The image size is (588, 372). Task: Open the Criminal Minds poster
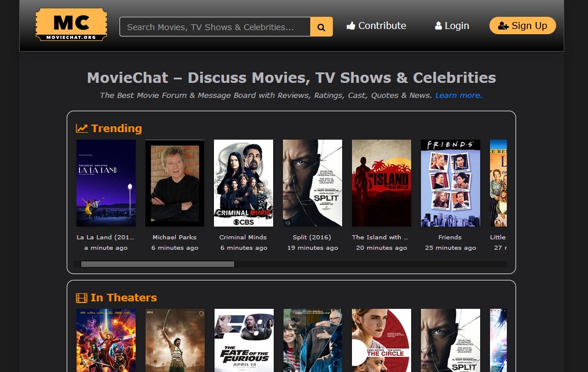point(244,183)
